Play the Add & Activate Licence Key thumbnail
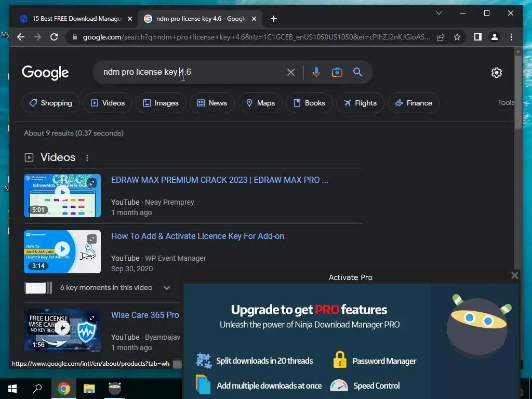 click(62, 251)
